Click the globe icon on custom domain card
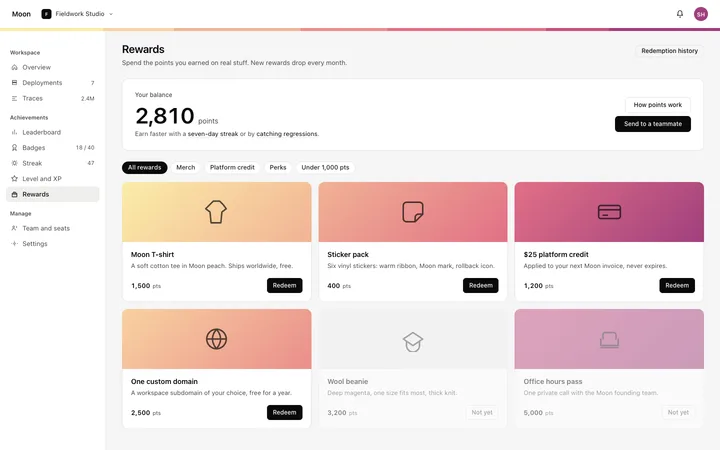The width and height of the screenshot is (720, 450). [216, 339]
